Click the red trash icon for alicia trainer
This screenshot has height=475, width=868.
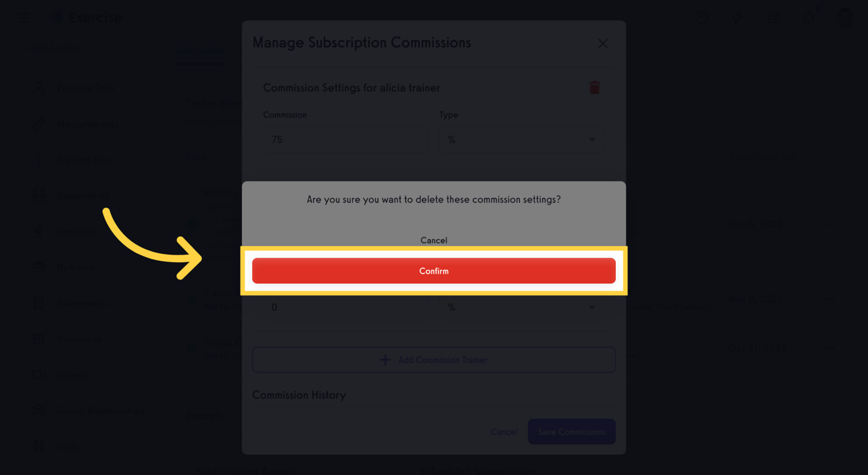point(594,88)
